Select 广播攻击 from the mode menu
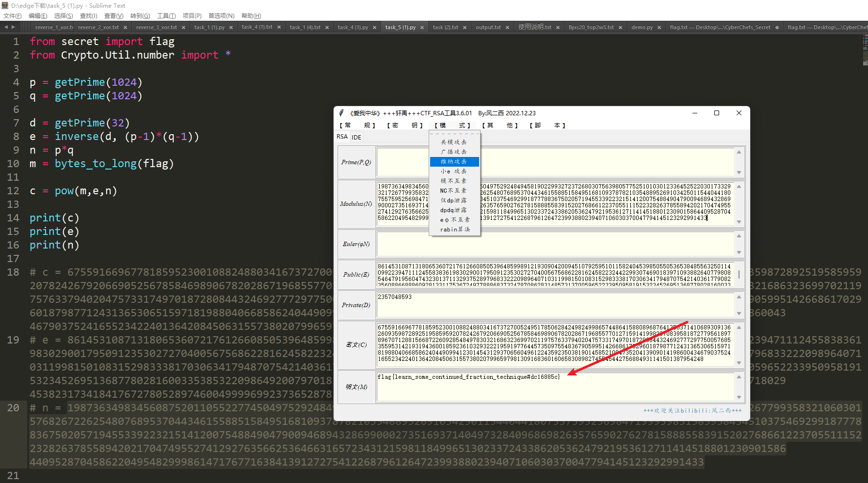The image size is (868, 483). point(454,152)
